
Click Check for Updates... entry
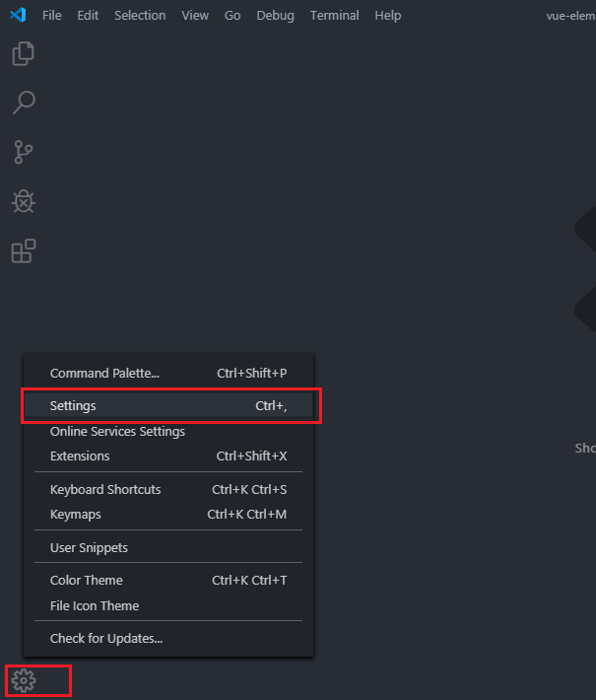pyautogui.click(x=106, y=639)
